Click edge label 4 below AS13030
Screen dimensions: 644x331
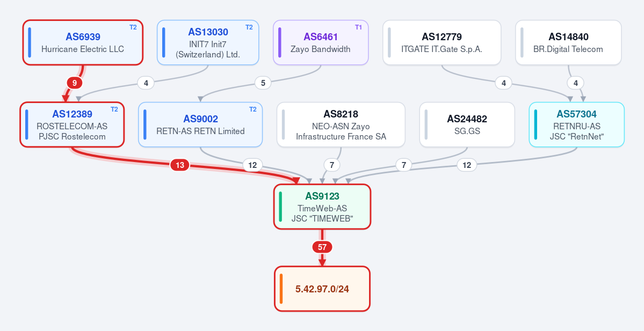point(146,83)
